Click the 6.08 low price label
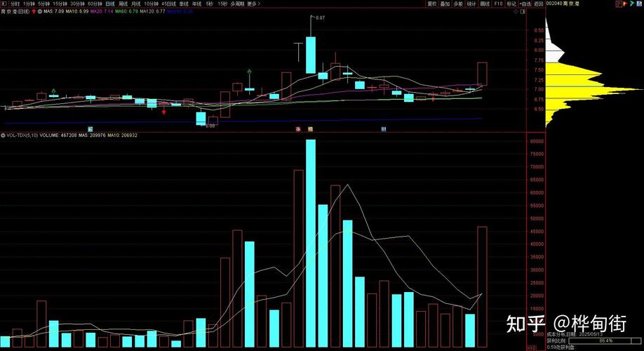 coord(210,126)
